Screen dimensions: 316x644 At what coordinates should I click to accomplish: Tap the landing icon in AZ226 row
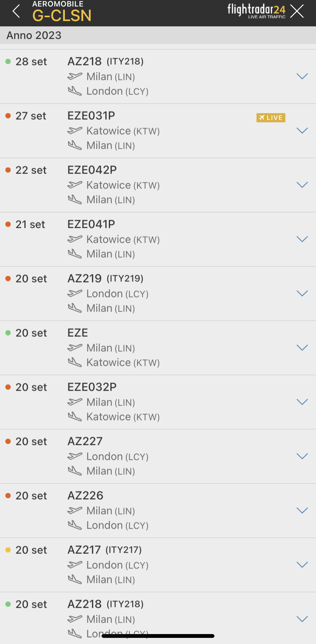tap(75, 525)
